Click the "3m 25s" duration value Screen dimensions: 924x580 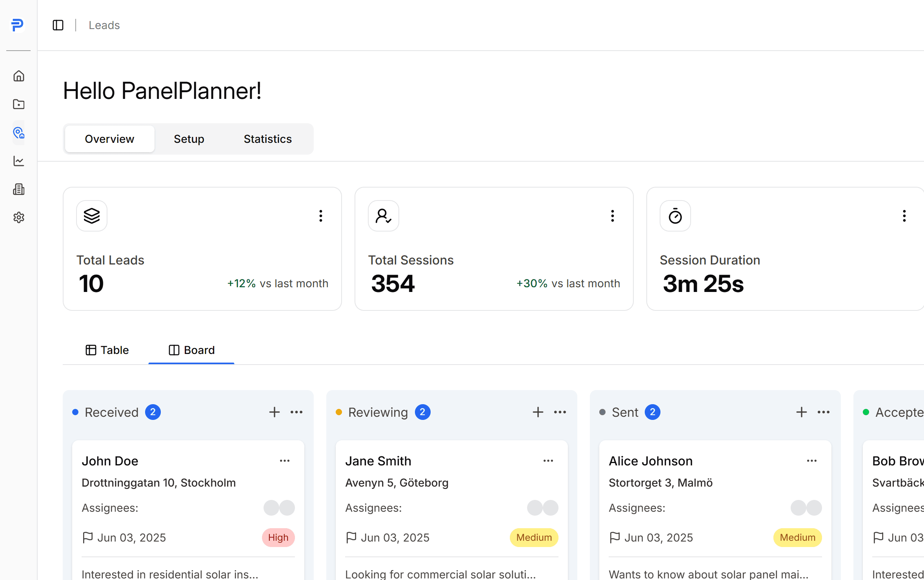pyautogui.click(x=703, y=284)
